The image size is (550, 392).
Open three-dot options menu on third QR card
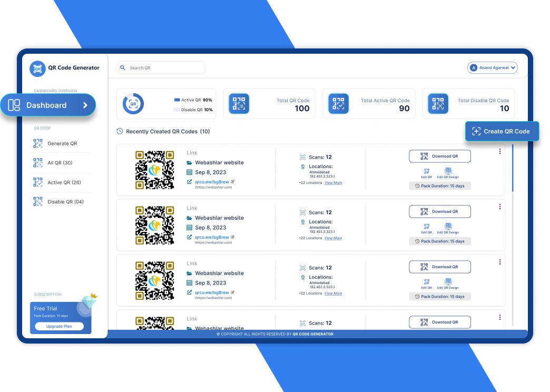(500, 262)
